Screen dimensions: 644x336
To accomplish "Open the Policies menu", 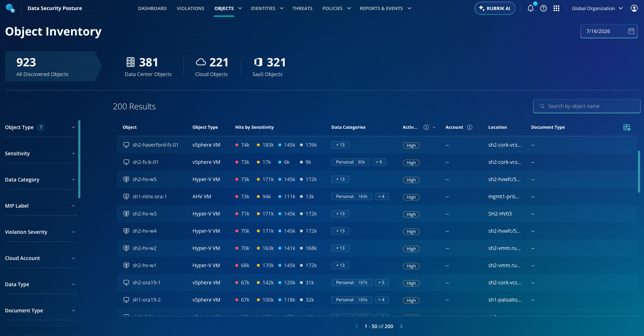I will (x=337, y=8).
